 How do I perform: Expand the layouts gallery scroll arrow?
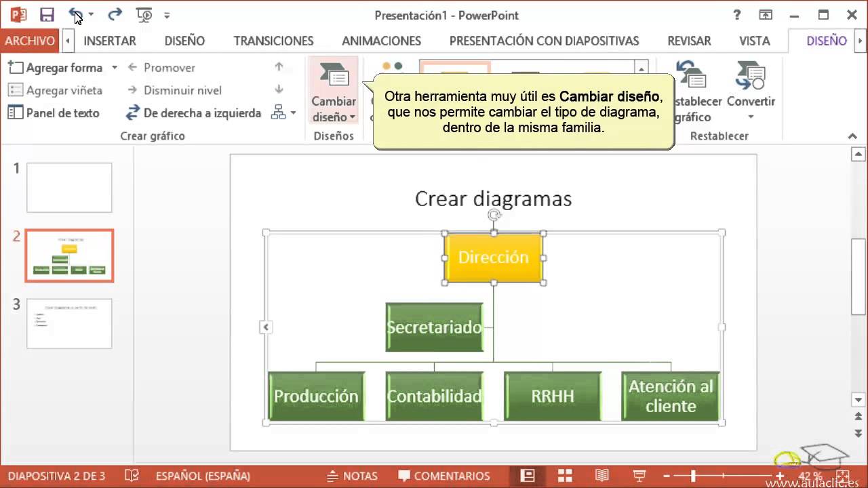point(640,68)
